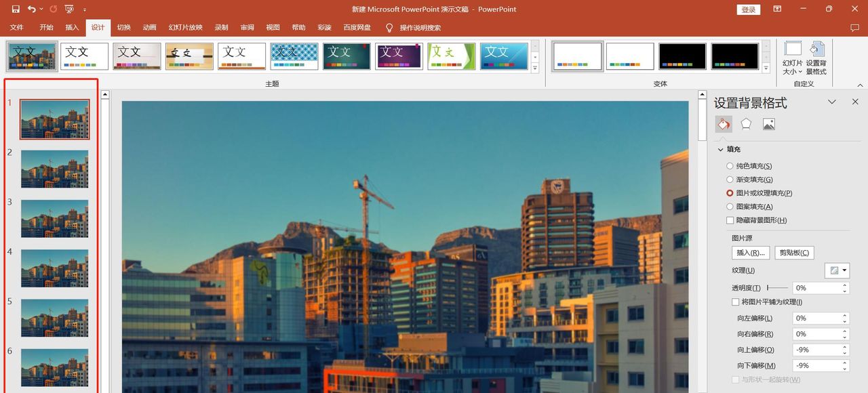Open the Undo button dropdown arrow
Screen dimensions: 868x393
43,9
